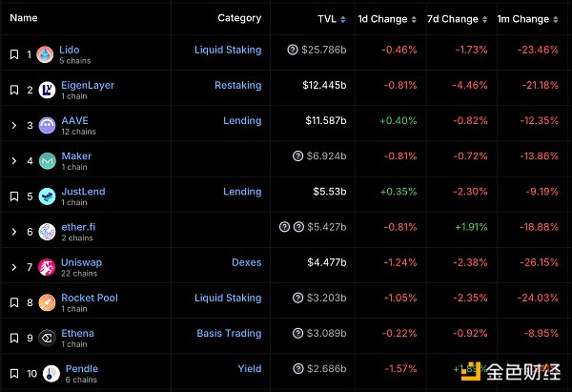Screen dimensions: 572x392
Task: Expand the Maker row chevron
Action: 14,160
